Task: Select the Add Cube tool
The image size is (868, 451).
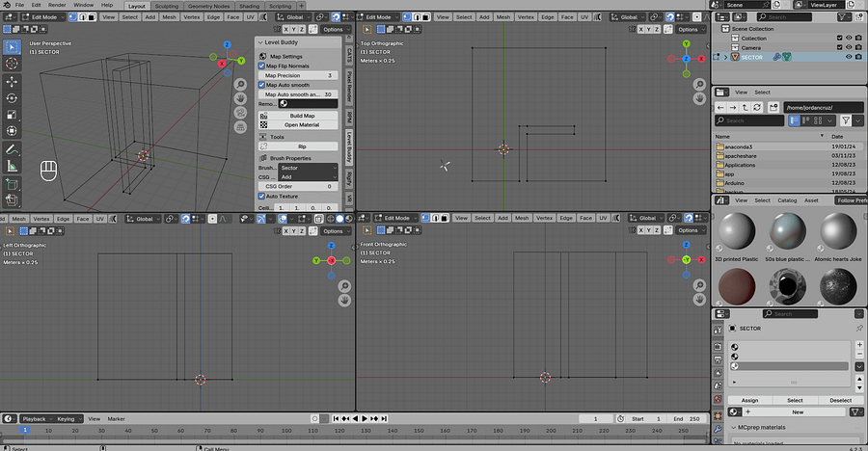Action: 12,184
